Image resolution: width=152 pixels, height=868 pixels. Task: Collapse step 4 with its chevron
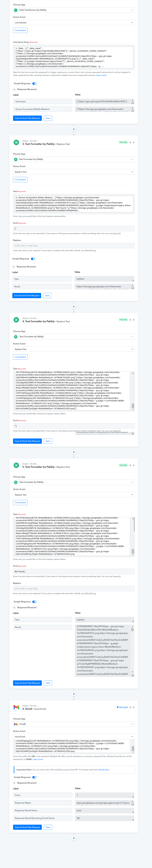coord(134,320)
